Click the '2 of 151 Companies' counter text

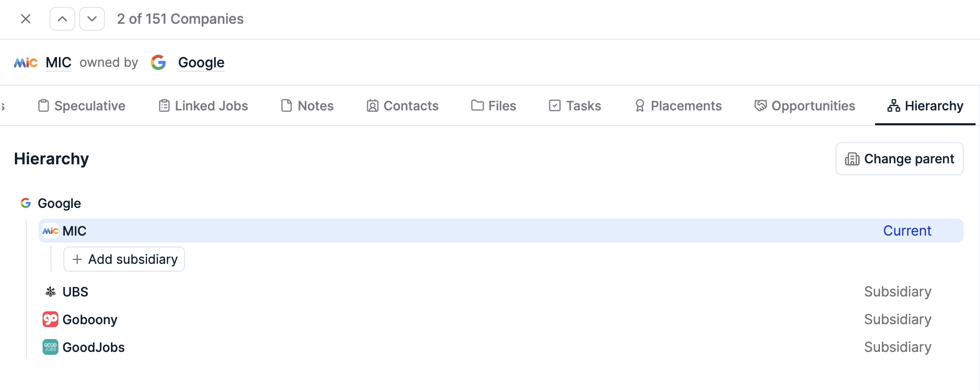(x=180, y=19)
